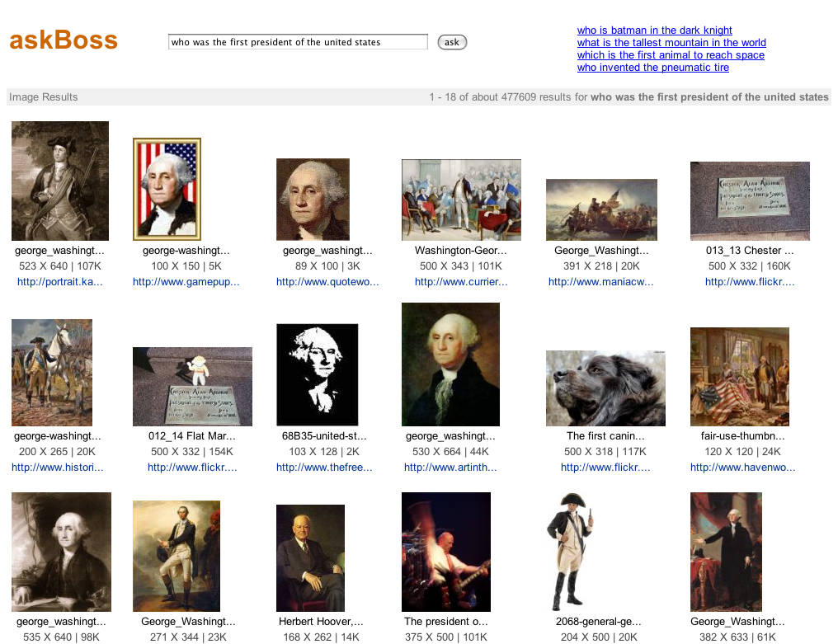Open the Washington flag portrait thumbnail
The width and height of the screenshot is (838, 644).
point(167,189)
